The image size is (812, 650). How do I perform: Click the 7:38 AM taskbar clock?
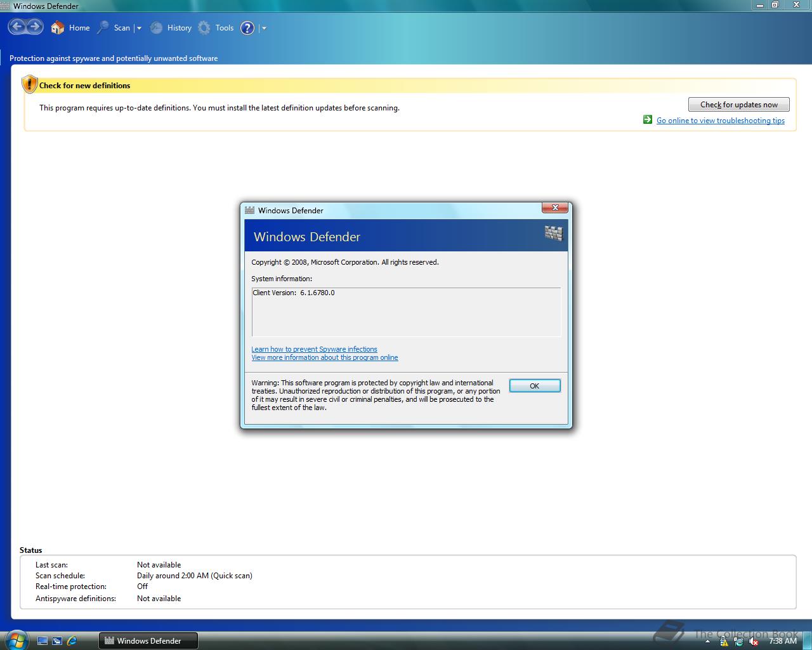(782, 641)
